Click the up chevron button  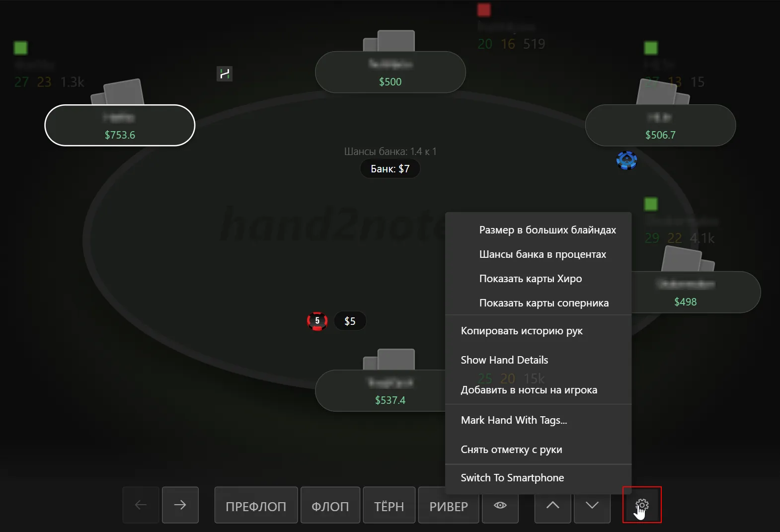tap(552, 505)
